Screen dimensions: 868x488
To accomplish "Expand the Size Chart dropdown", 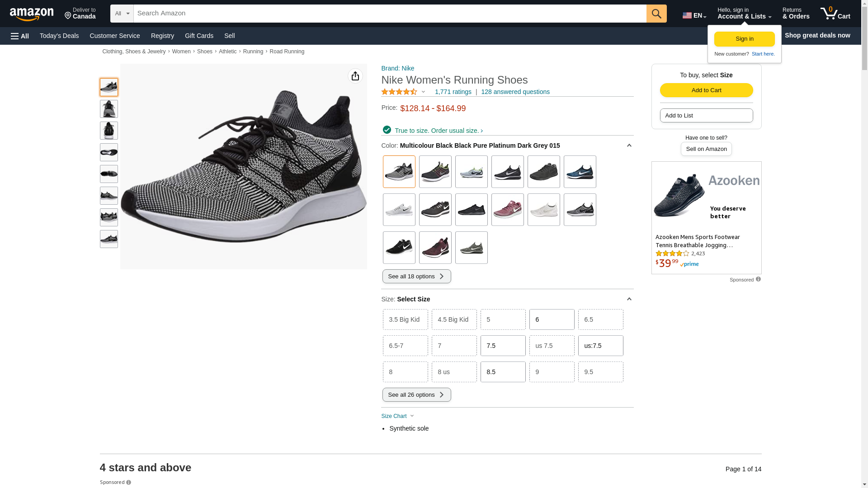I will (397, 416).
